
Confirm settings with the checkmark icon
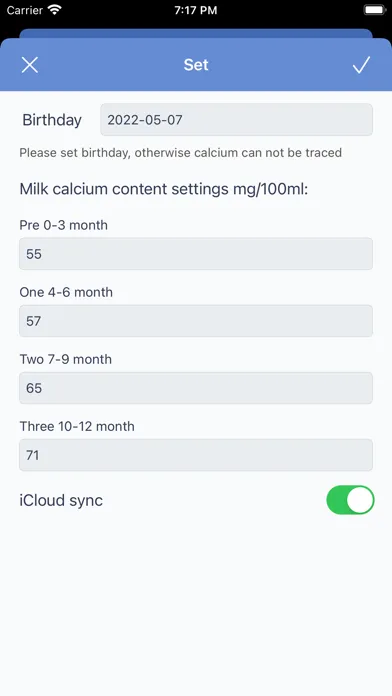point(361,65)
